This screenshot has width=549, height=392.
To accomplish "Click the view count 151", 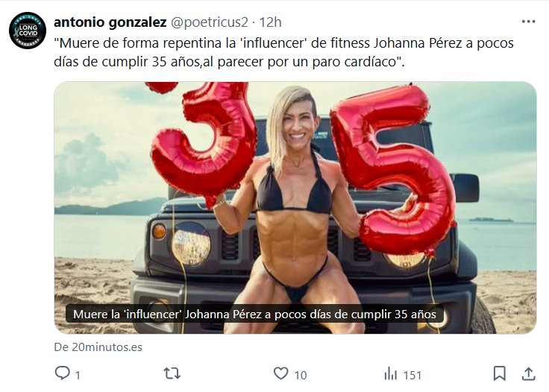I will 412,376.
